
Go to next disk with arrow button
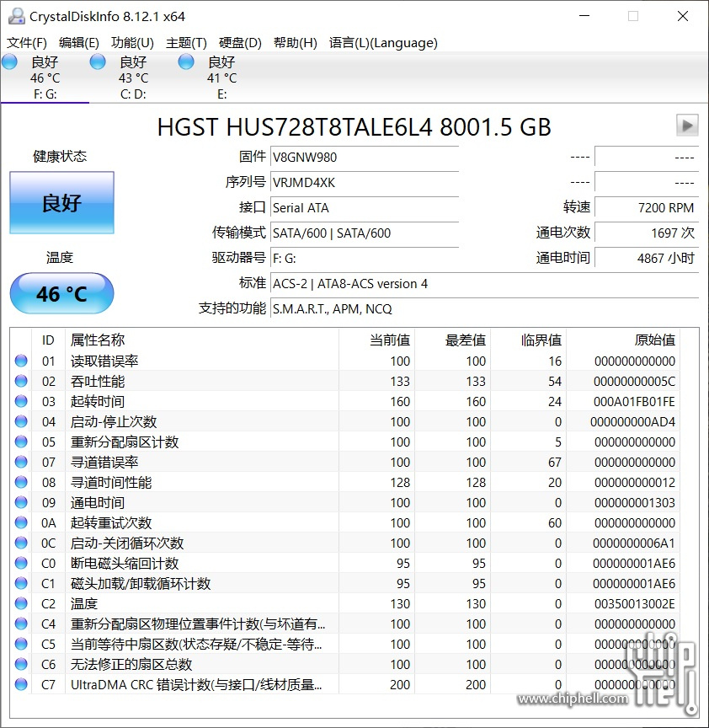point(687,125)
